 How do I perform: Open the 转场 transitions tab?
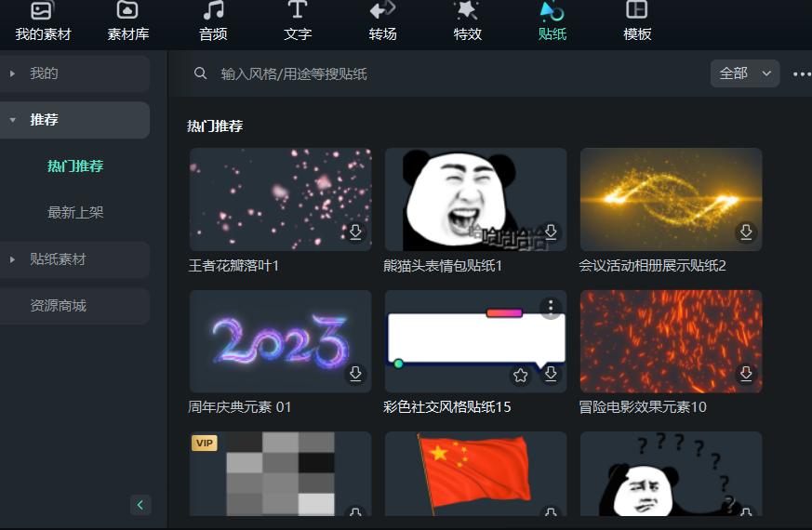382,21
